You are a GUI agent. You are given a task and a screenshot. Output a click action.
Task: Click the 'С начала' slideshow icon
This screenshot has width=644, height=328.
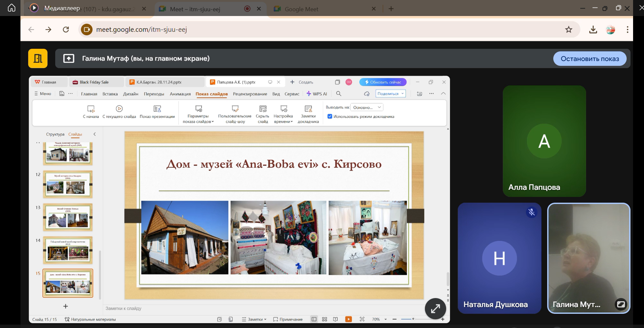91,109
